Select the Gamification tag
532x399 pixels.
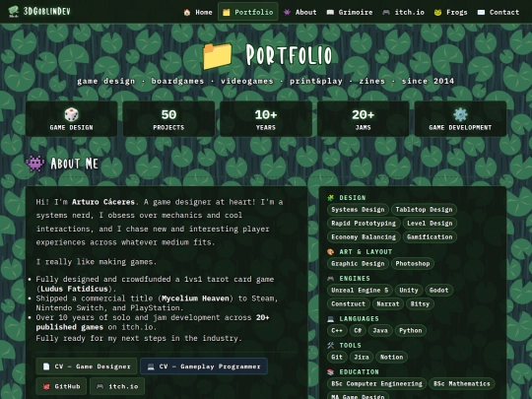point(430,236)
